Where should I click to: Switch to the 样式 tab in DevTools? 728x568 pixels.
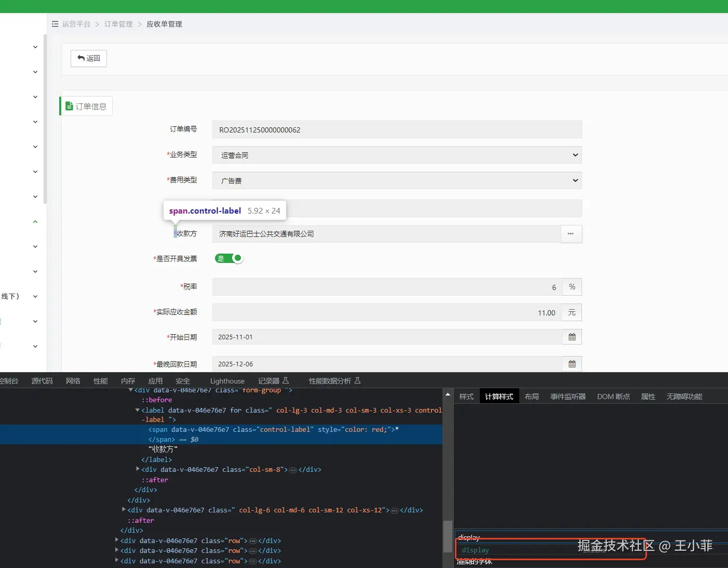[x=466, y=397]
